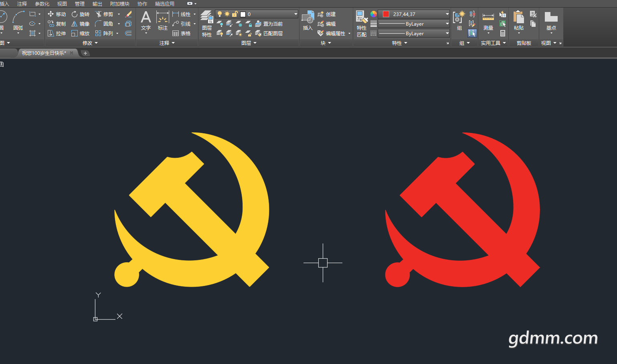Select the Linear (线性) dimension tool

point(182,14)
